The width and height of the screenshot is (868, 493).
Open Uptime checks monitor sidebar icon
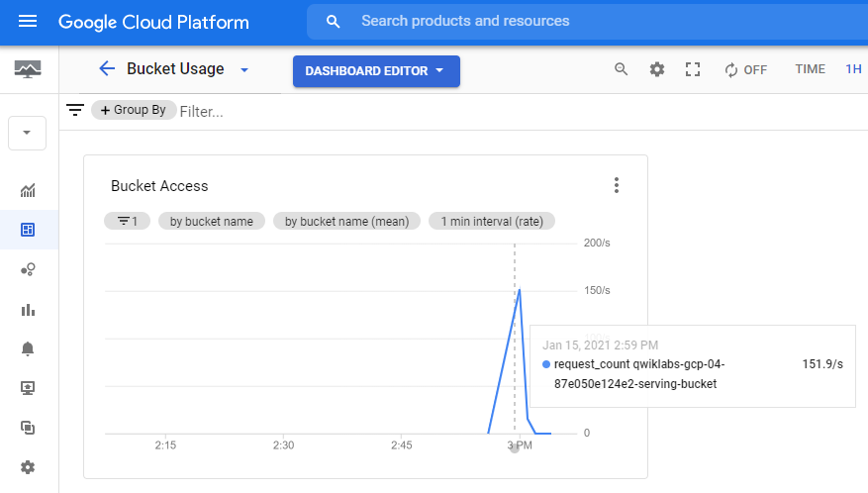coord(28,388)
